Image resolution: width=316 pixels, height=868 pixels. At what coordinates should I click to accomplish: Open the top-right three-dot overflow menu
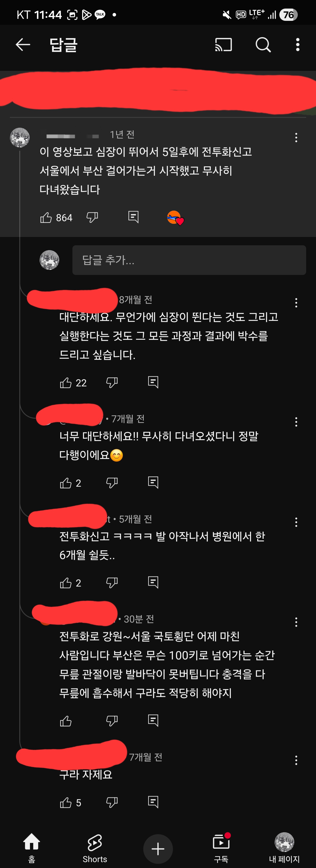[298, 45]
